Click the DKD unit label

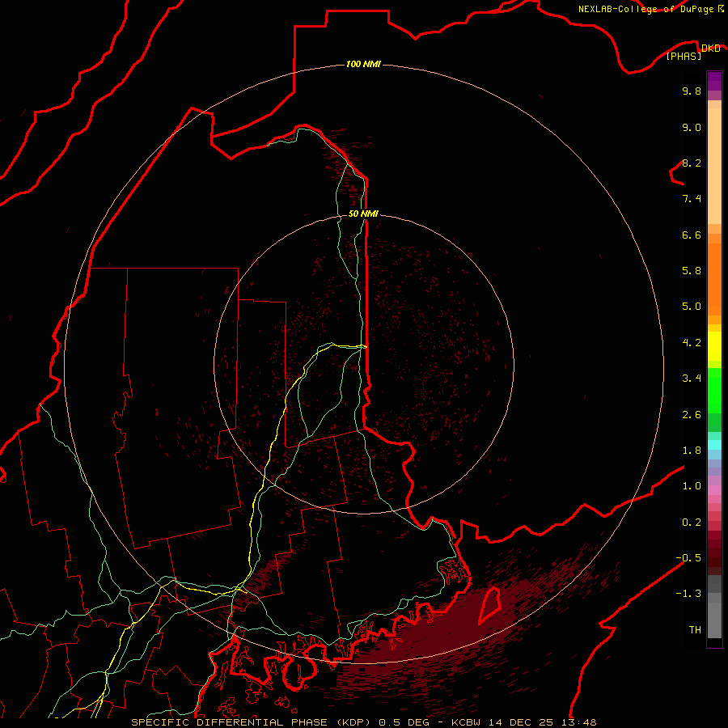point(710,49)
